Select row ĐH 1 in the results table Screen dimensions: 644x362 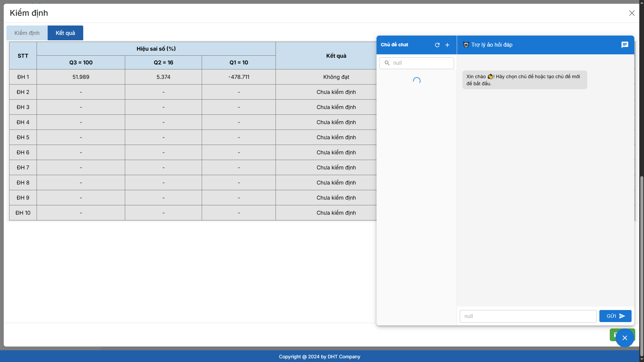pyautogui.click(x=22, y=77)
